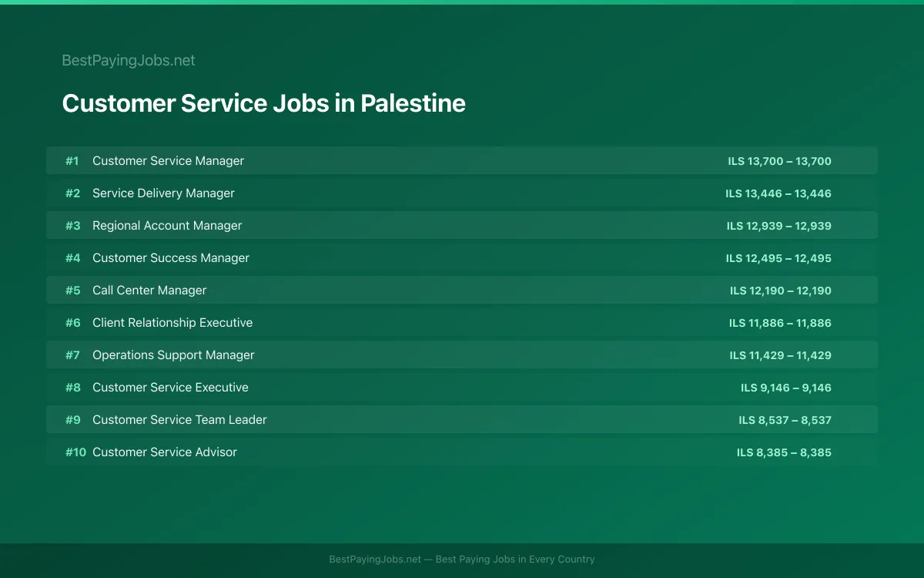
Task: Select the #3 rank label
Action: coord(72,226)
